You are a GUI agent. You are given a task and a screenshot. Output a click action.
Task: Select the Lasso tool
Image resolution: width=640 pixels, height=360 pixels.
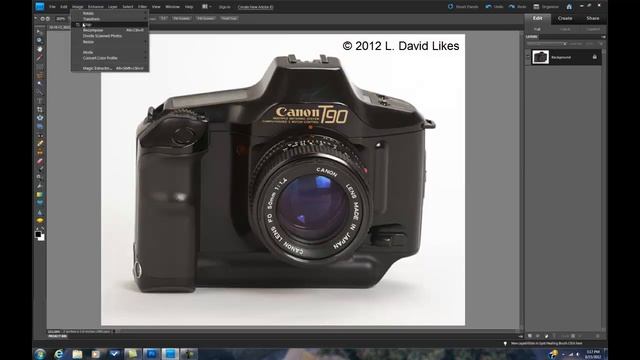tap(40, 75)
